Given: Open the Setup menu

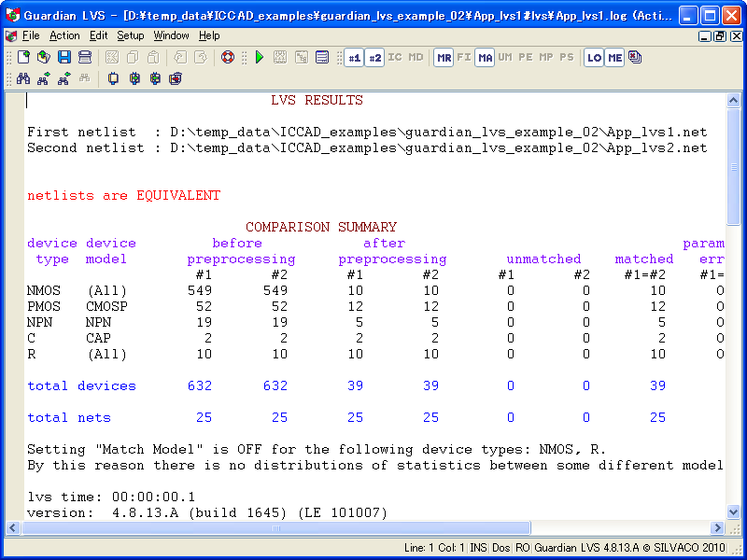Looking at the screenshot, I should pyautogui.click(x=131, y=35).
